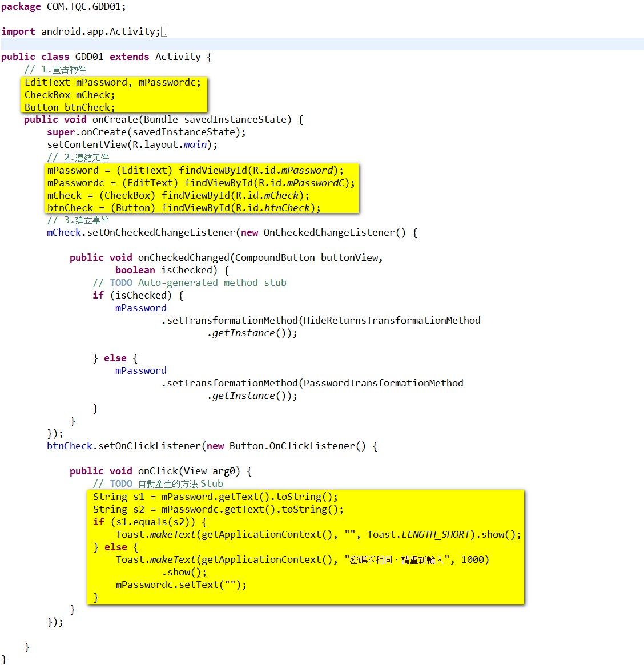Click the line assigning findViewById(R.id.mPasswordC)
The image size is (644, 665).
[201, 183]
